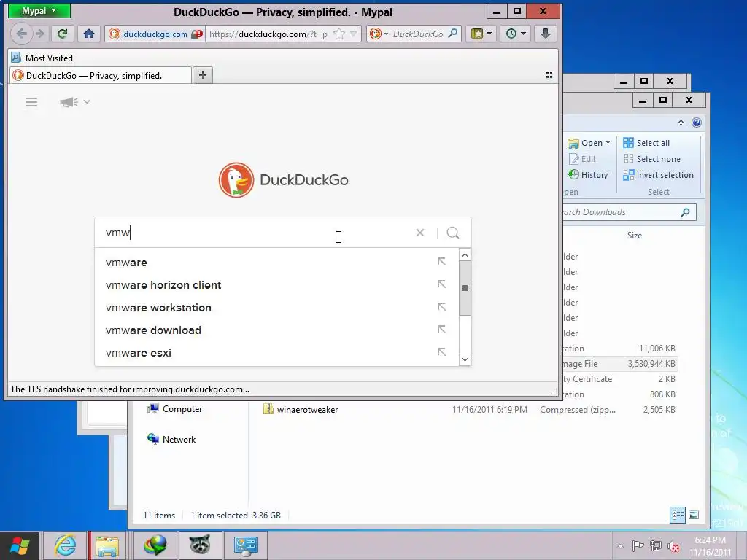Show hidden tray icons arrow
Viewport: 747px width, 560px height.
pos(620,546)
